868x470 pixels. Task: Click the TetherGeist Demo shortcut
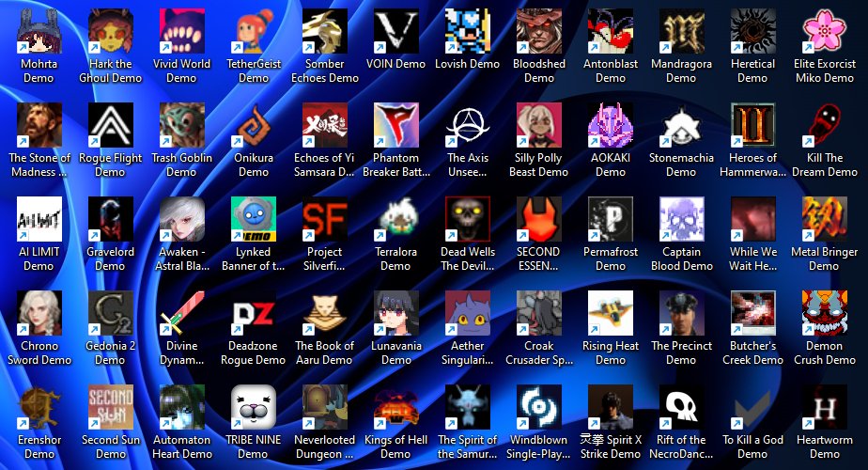[x=254, y=31]
